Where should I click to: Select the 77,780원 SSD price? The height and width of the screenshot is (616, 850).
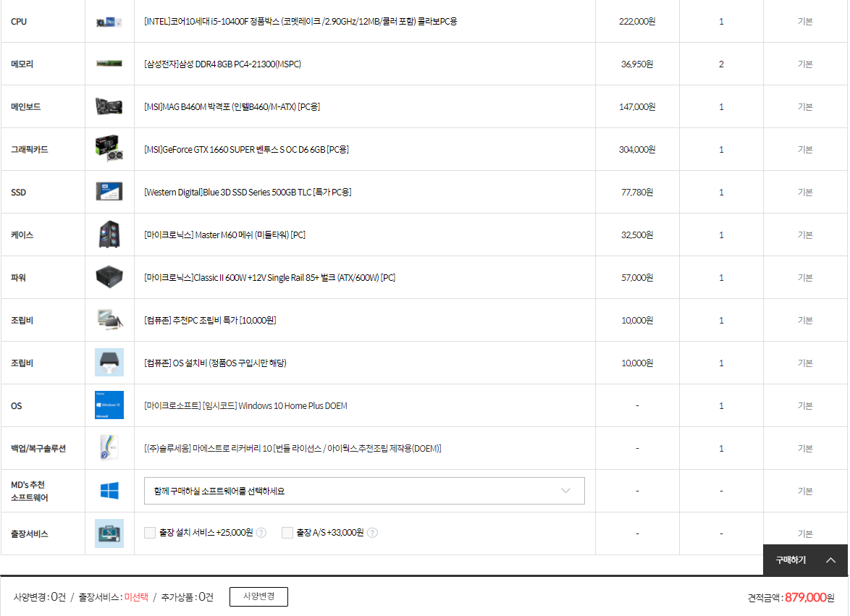click(637, 193)
